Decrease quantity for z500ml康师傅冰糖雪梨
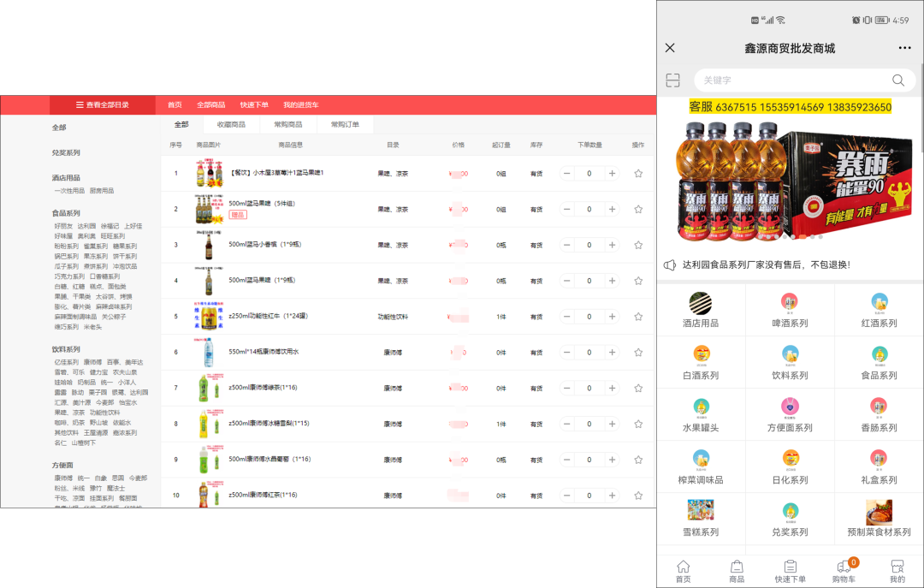This screenshot has height=588, width=924. point(567,424)
